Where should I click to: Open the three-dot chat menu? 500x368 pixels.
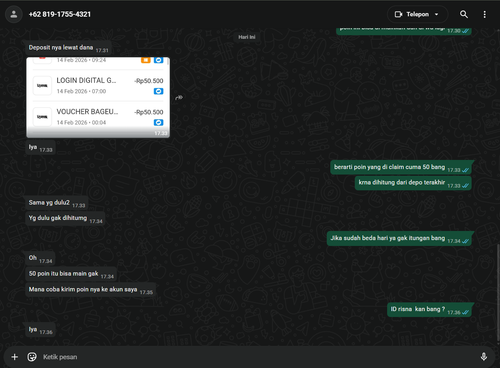tap(485, 14)
